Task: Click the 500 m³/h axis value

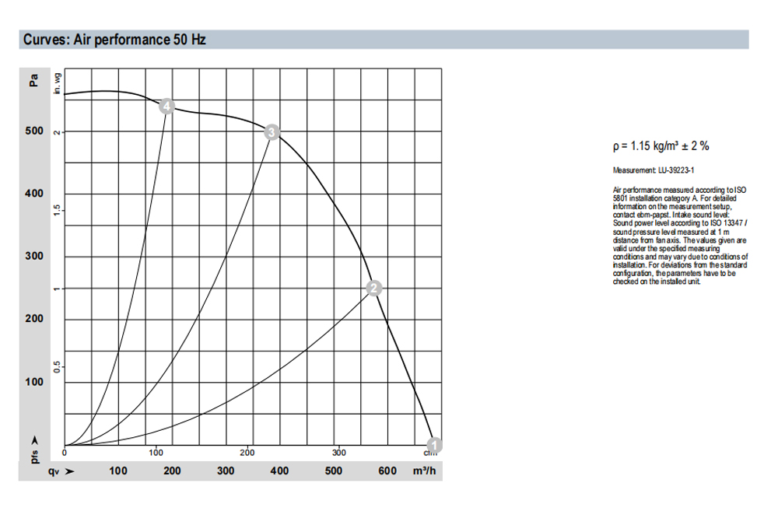Action: [334, 471]
